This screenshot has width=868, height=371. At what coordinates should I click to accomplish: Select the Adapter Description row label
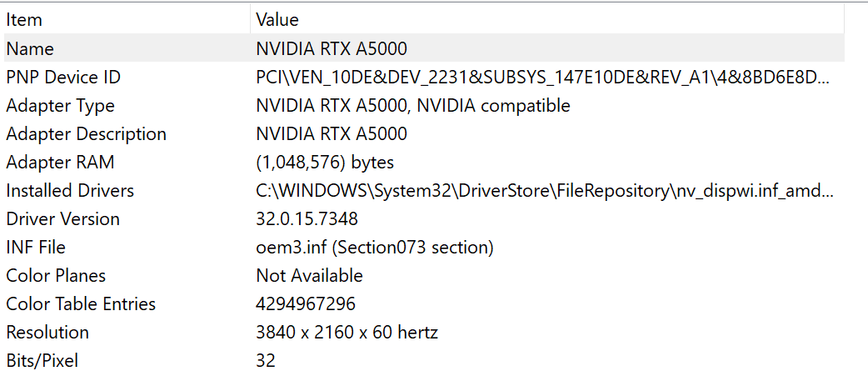click(x=86, y=134)
